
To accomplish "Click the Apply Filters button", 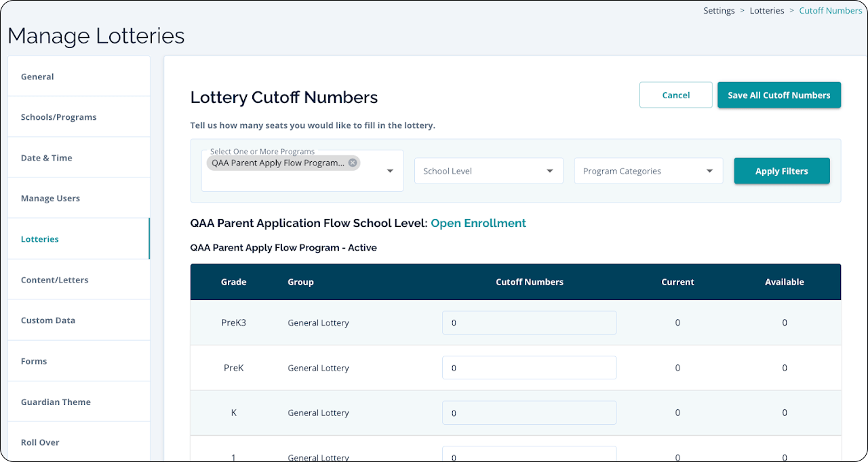I will (781, 171).
